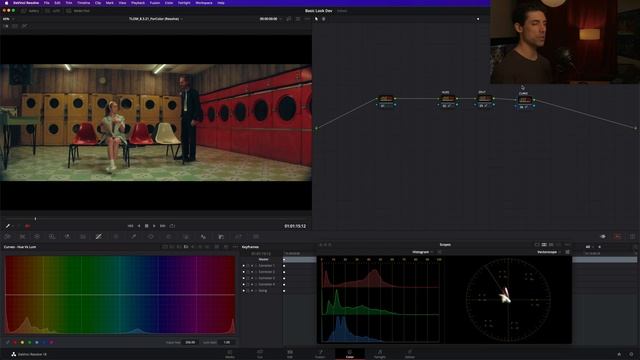The height and width of the screenshot is (360, 640).
Task: Click the hand pan tool in node graph
Action: point(324,19)
